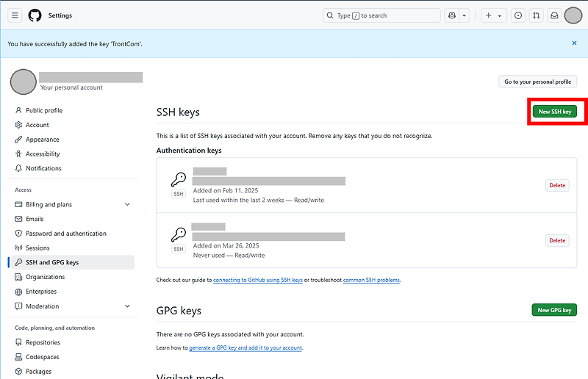Click the New SSH key button
The height and width of the screenshot is (379, 588).
(555, 112)
